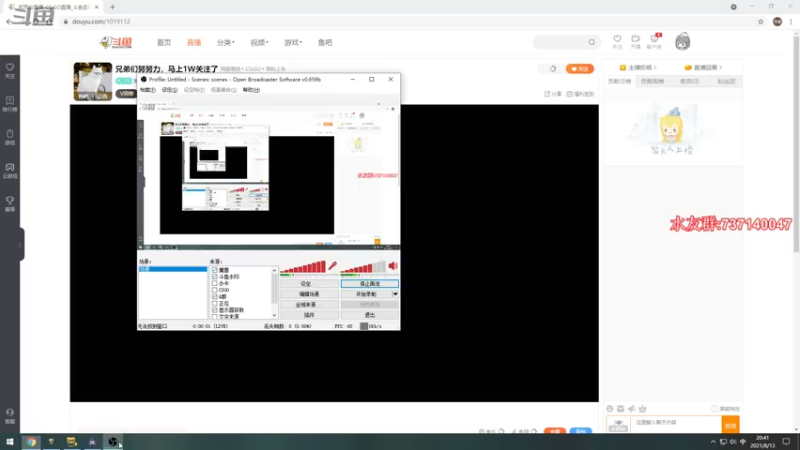Enable the 文字来源 source checkbox
This screenshot has height=450, width=800.
pos(215,316)
